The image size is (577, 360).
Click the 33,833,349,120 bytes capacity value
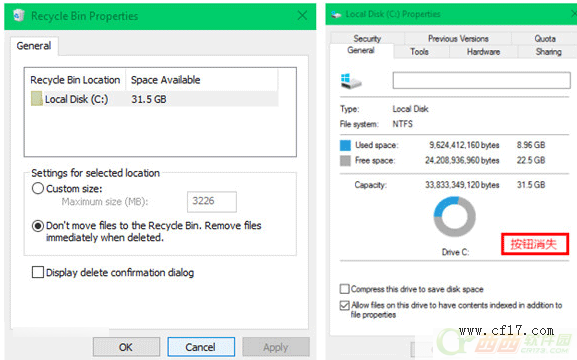[462, 185]
